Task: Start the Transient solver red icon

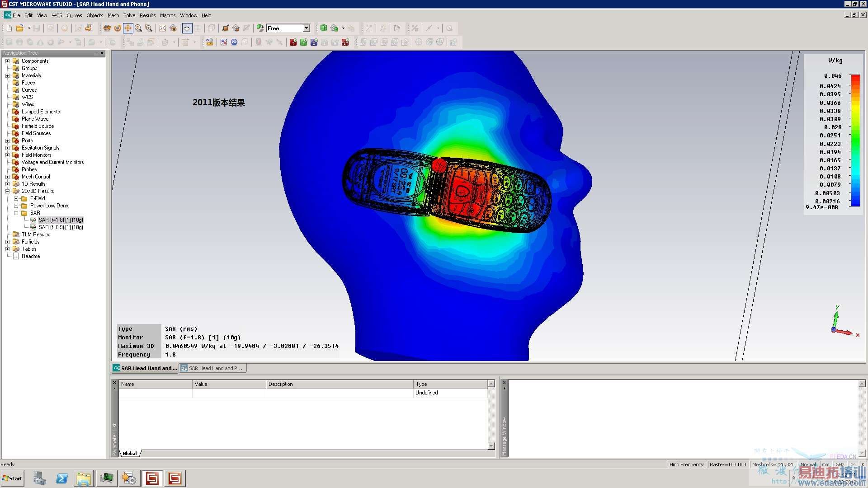Action: tap(293, 42)
